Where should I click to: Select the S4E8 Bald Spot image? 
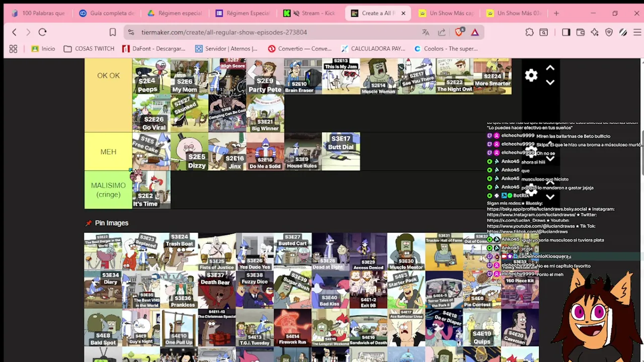103,328
